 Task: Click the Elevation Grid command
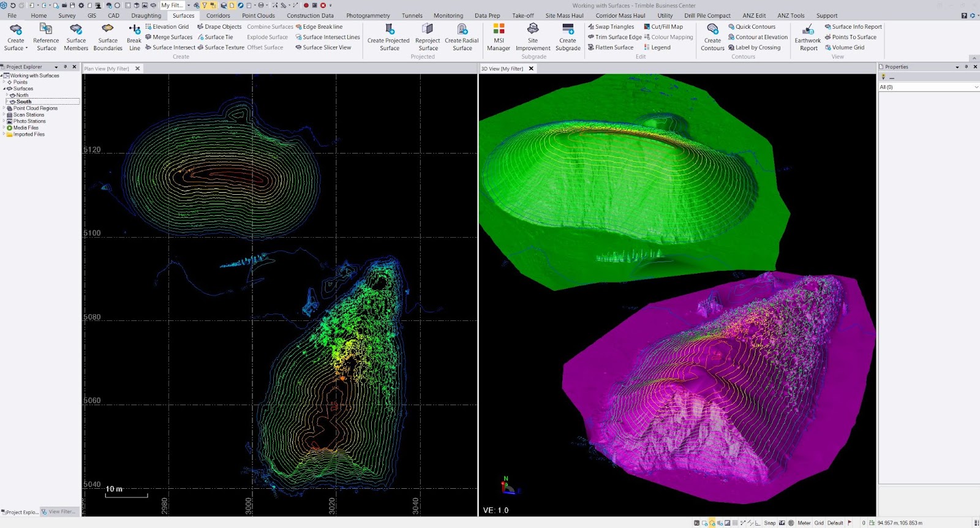pyautogui.click(x=167, y=27)
